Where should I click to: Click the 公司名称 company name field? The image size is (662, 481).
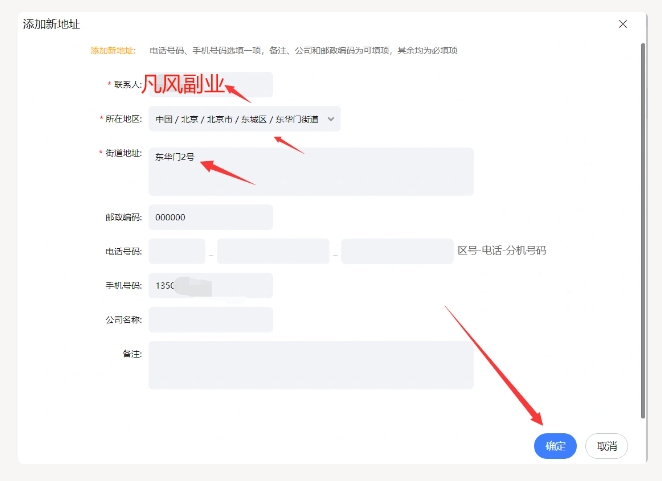tap(211, 320)
